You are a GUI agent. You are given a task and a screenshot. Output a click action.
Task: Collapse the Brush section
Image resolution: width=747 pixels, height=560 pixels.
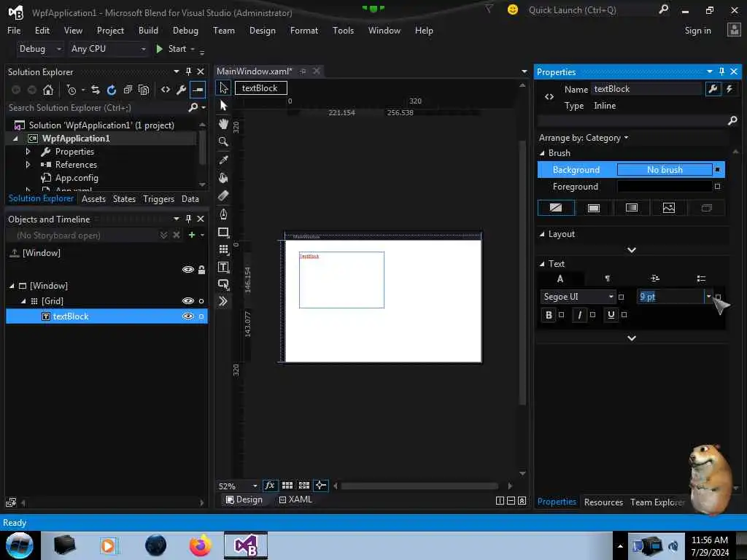[x=542, y=153]
